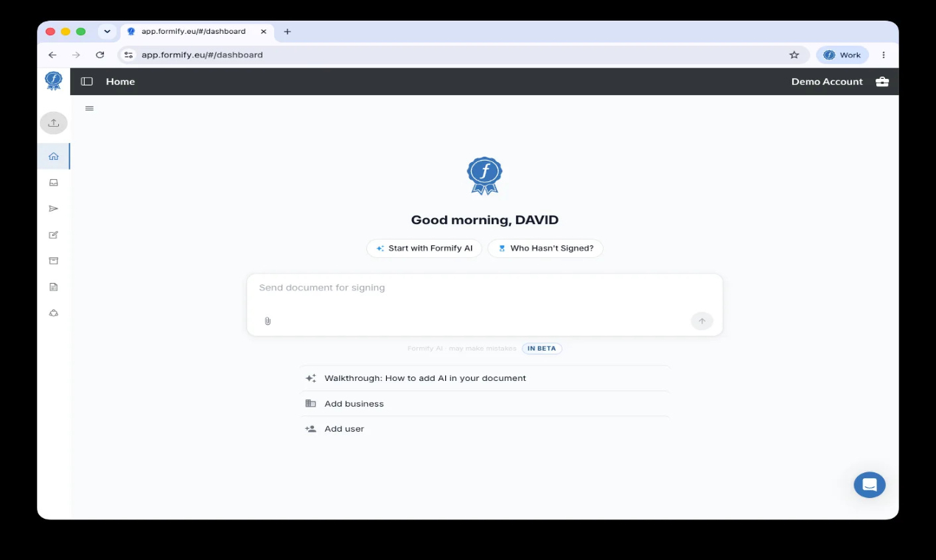Click Start with Formify AI button

(x=425, y=248)
